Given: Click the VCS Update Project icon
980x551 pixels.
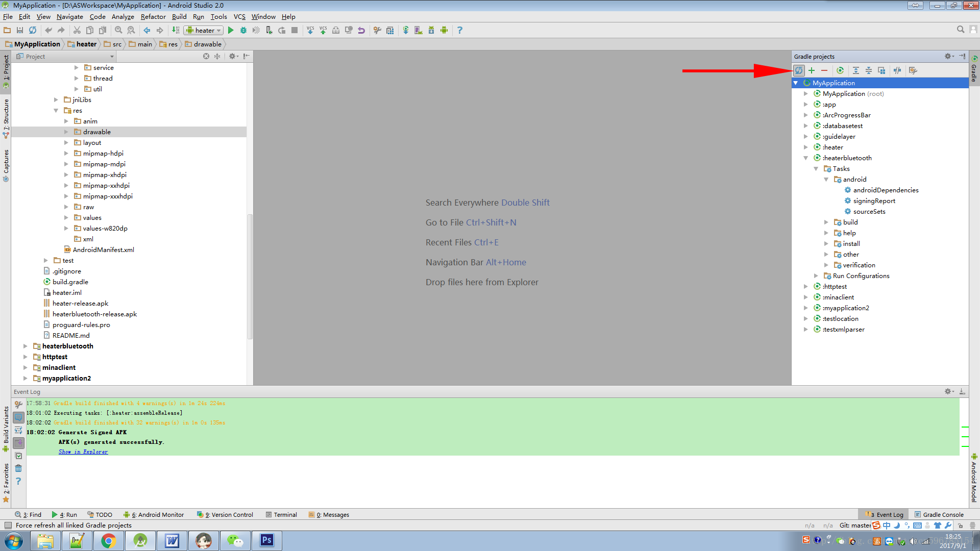Looking at the screenshot, I should tap(310, 30).
